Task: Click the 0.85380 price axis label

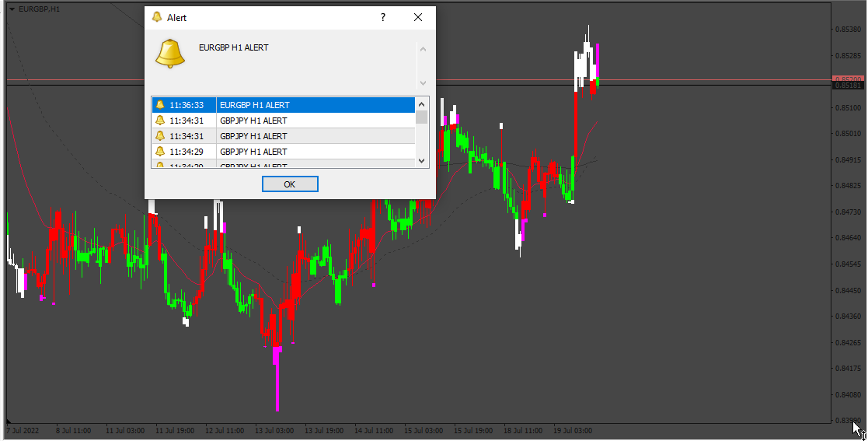Action: click(x=848, y=30)
